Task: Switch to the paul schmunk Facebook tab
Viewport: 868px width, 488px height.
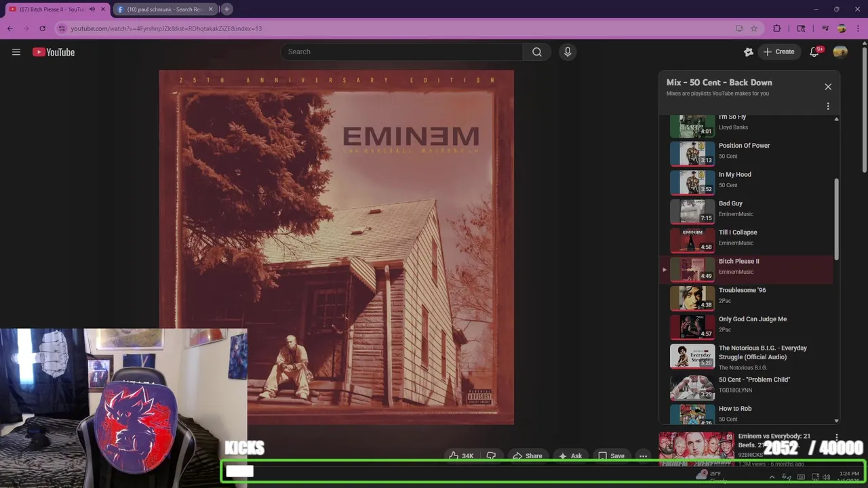Action: [x=165, y=9]
